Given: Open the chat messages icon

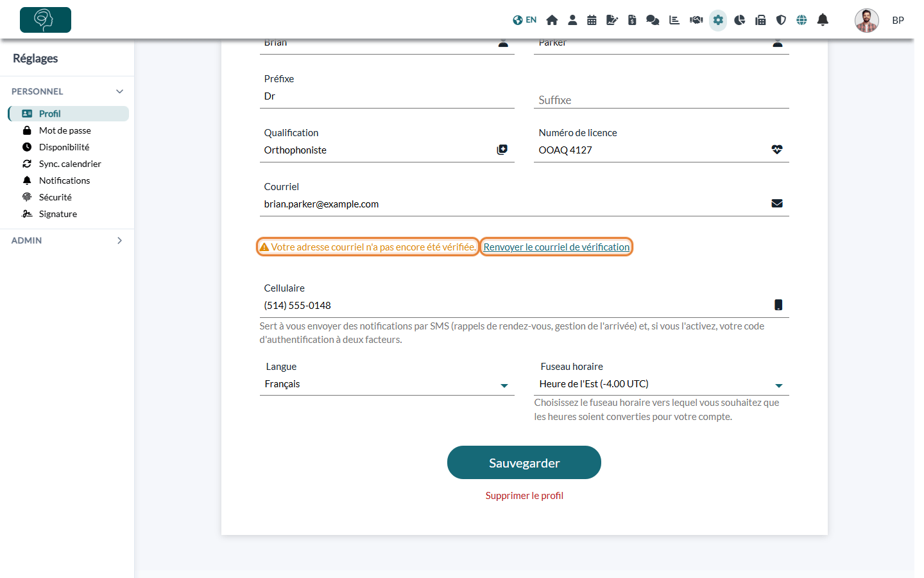Looking at the screenshot, I should [x=653, y=20].
